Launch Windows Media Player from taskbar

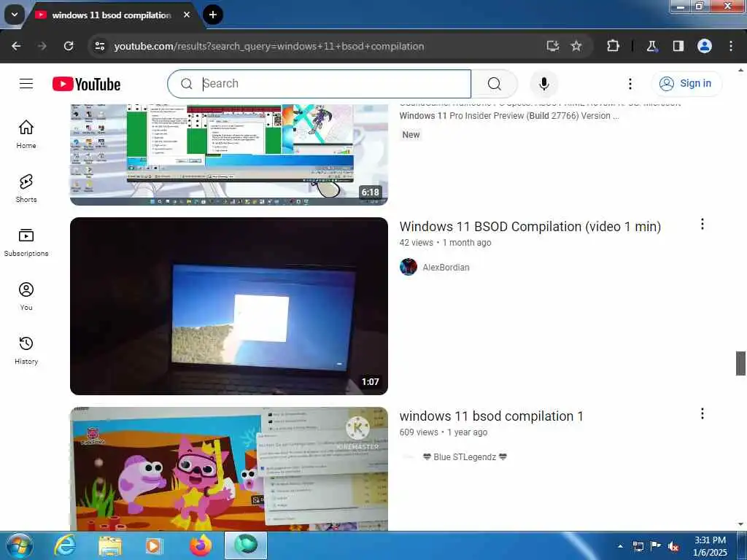click(x=154, y=545)
